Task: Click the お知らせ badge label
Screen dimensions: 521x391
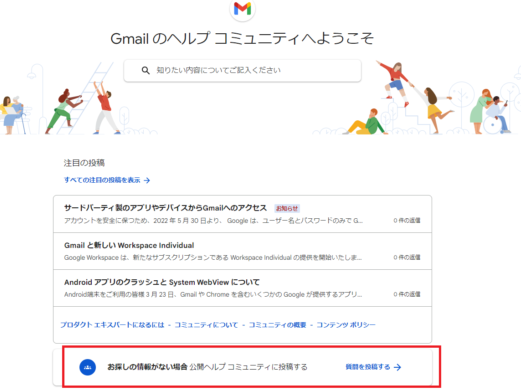Action: point(287,208)
